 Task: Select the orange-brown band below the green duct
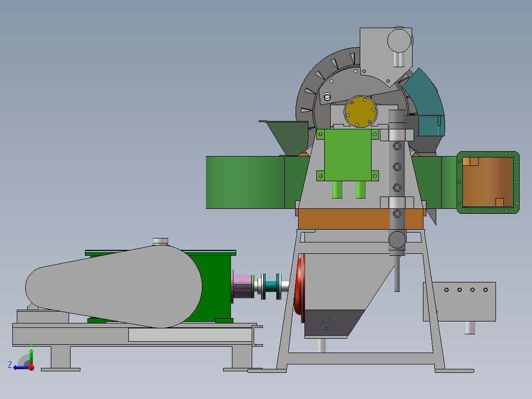(360, 219)
